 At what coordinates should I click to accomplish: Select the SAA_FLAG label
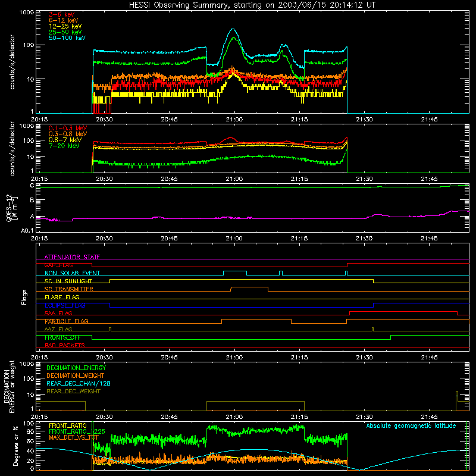pos(58,313)
